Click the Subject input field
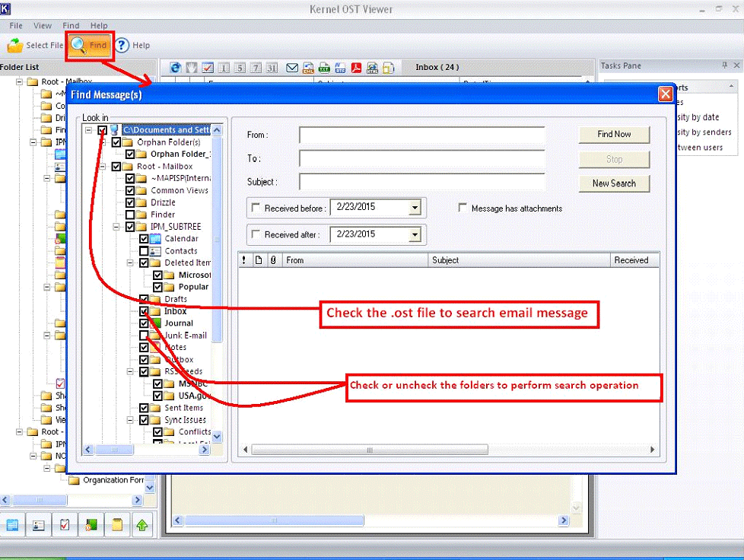This screenshot has height=560, width=744. point(421,182)
